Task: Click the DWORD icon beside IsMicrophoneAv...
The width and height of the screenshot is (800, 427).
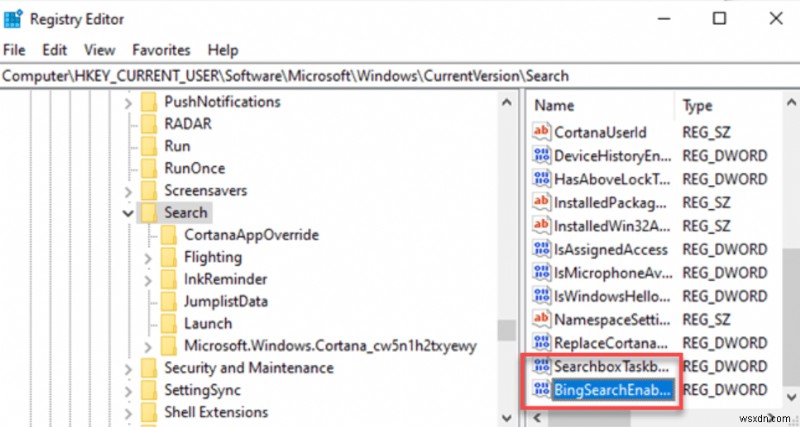Action: [x=541, y=272]
